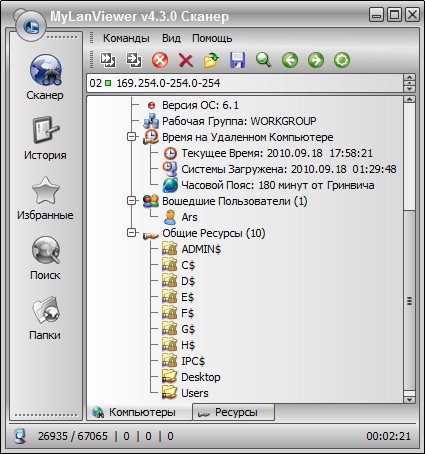Screen dimensions: 425x454
Task: Click the computer icon in status bar
Action: tap(20, 436)
